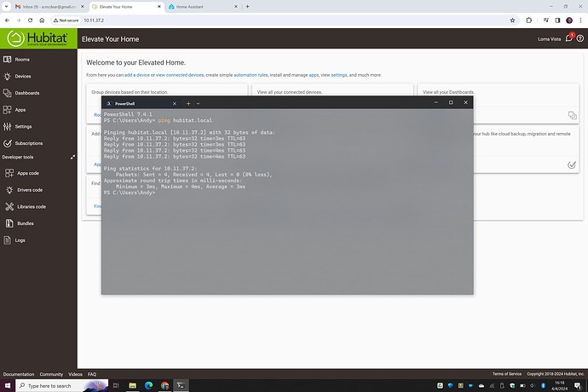Open browser extensions puzzle icon
588x392 pixels.
(528, 20)
